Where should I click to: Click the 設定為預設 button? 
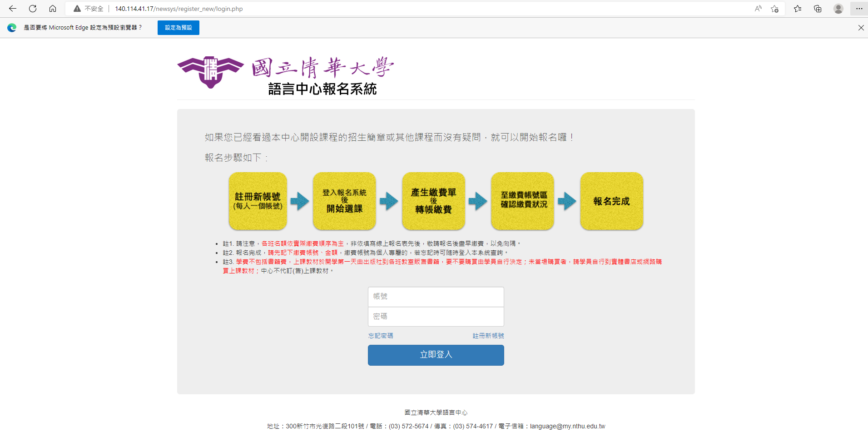(x=179, y=28)
